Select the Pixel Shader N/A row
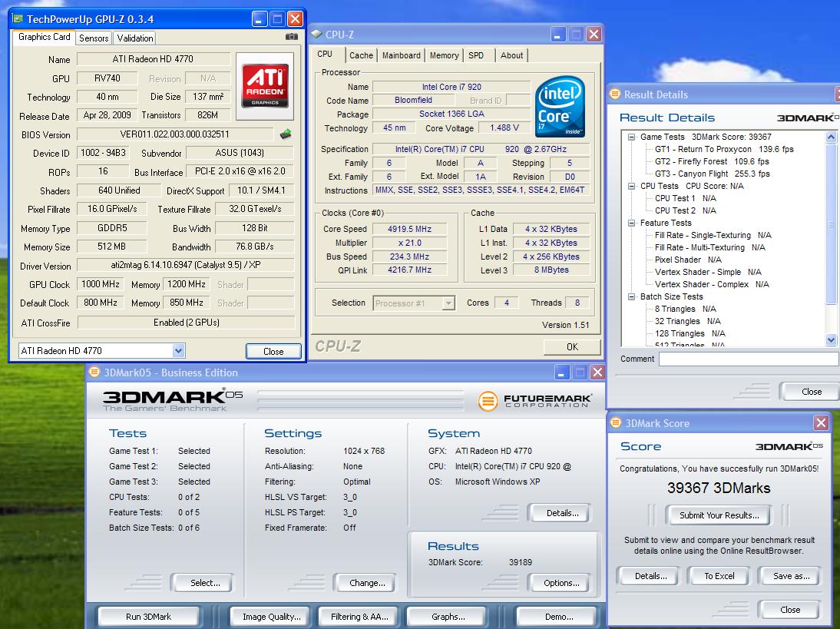 pos(688,260)
